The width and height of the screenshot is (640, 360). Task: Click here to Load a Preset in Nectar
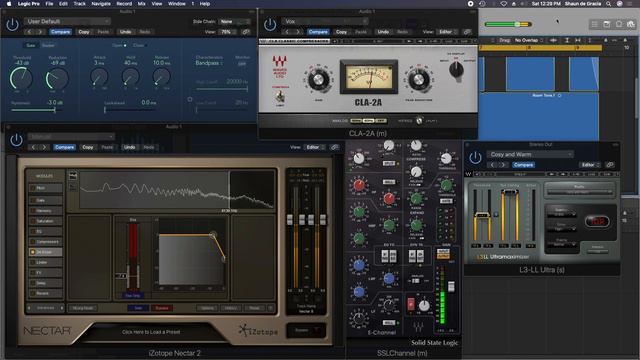(151, 332)
